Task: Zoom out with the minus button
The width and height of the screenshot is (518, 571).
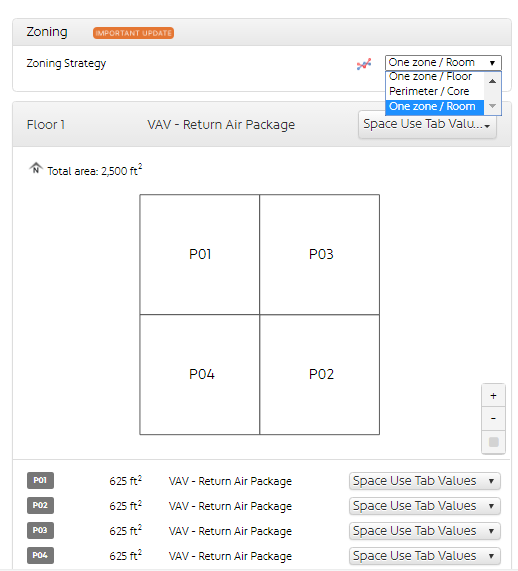Action: pos(493,418)
